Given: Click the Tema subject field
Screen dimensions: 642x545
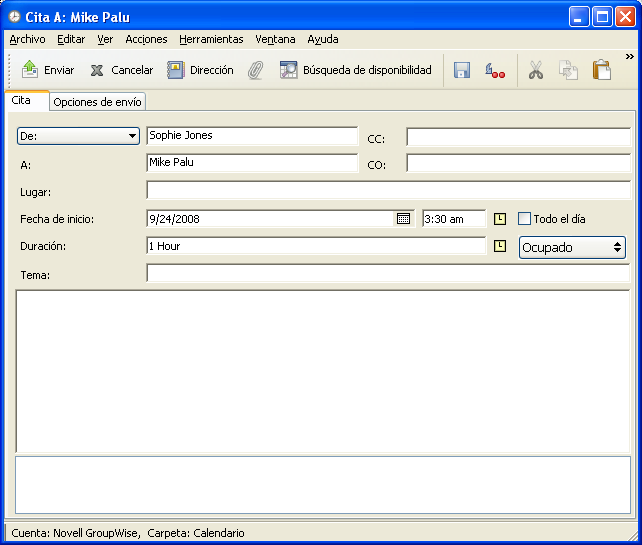Looking at the screenshot, I should [388, 273].
